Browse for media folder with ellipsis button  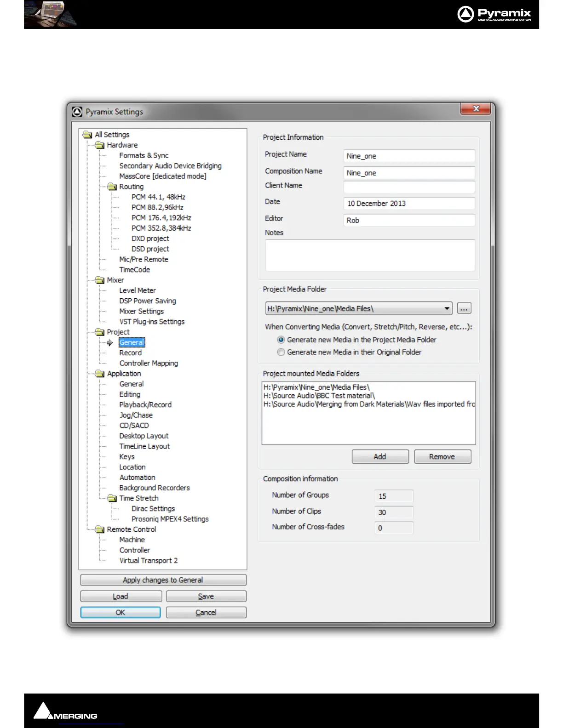click(464, 308)
